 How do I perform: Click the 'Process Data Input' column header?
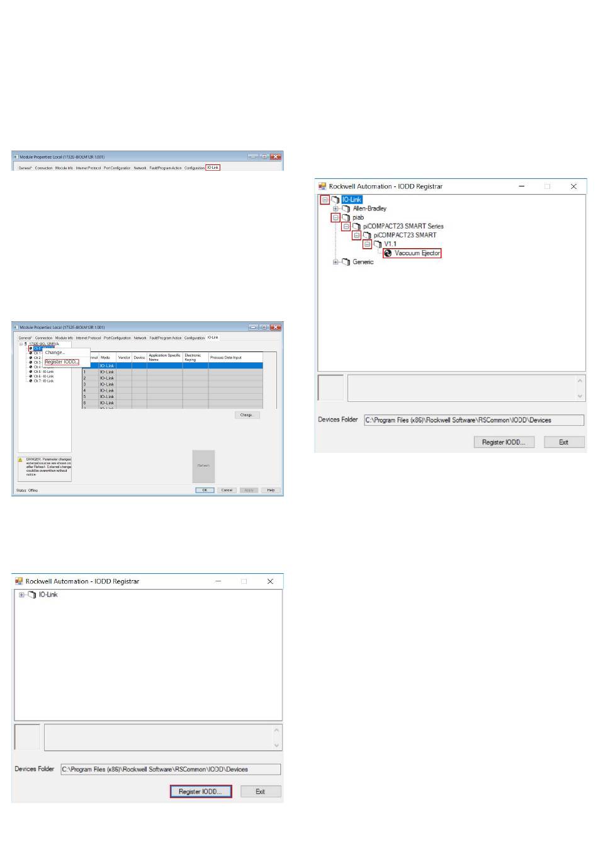[x=235, y=358]
